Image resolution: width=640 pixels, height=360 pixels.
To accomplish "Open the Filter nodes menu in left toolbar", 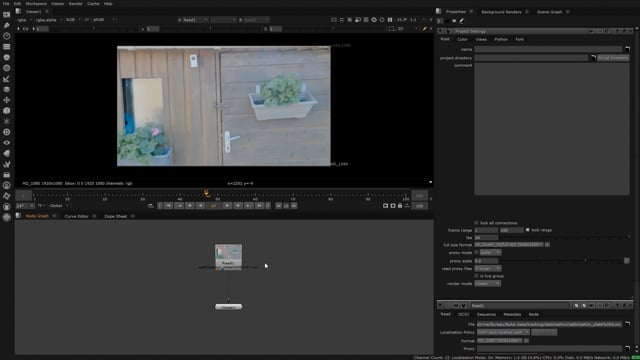I will [x=7, y=68].
